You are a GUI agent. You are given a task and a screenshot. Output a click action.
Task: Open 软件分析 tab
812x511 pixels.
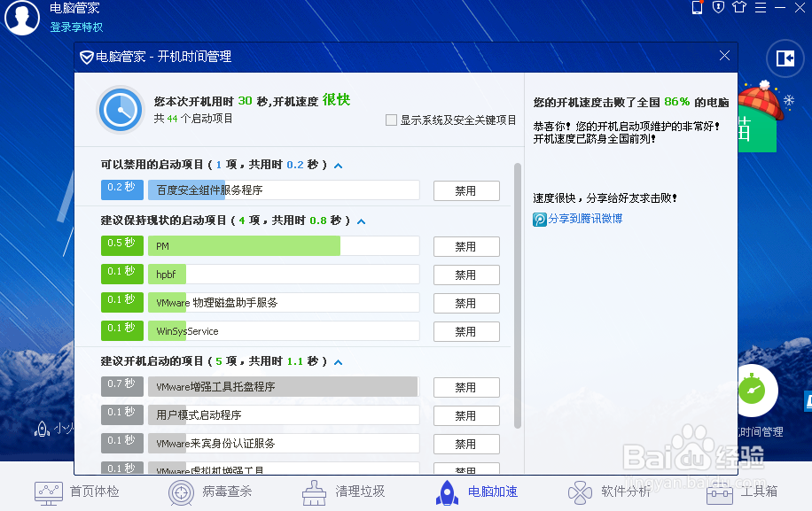[610, 492]
